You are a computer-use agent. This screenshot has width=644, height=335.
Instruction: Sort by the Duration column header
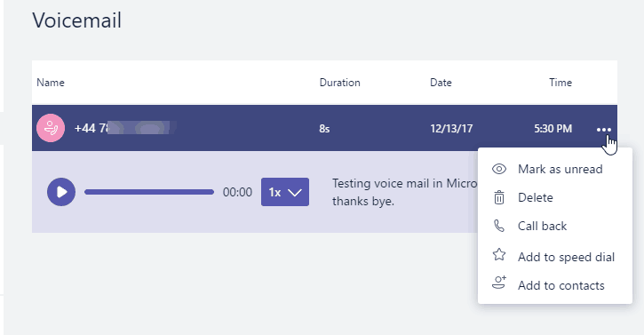[x=339, y=83]
